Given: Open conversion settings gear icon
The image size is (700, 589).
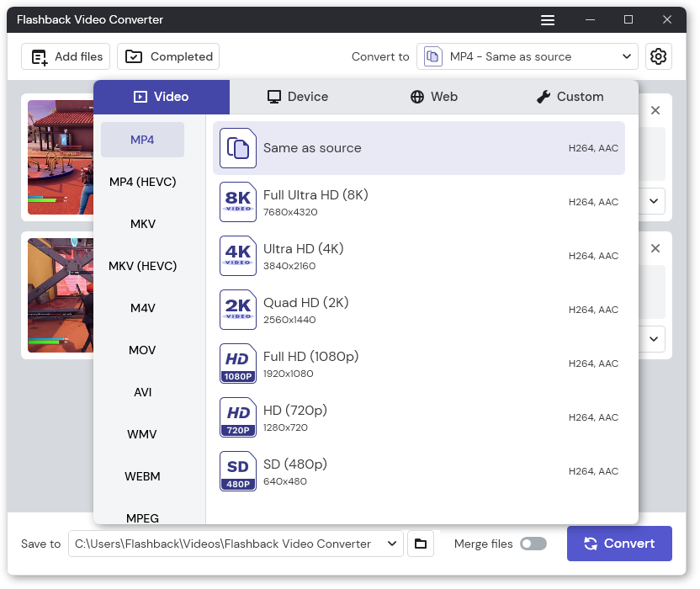Looking at the screenshot, I should pos(658,56).
